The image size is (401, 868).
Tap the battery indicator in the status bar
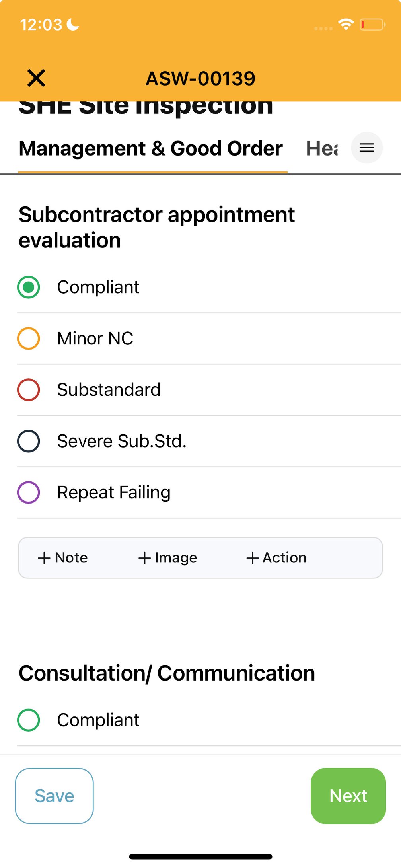click(x=373, y=25)
